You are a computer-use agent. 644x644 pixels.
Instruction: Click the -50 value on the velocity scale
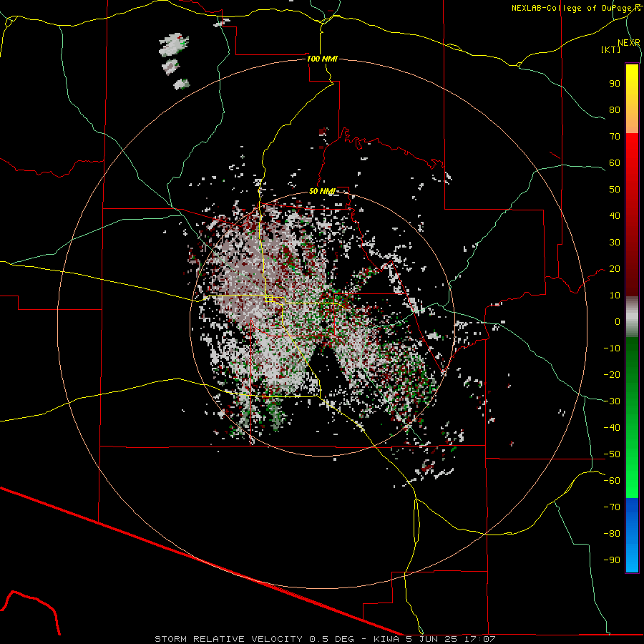(612, 454)
